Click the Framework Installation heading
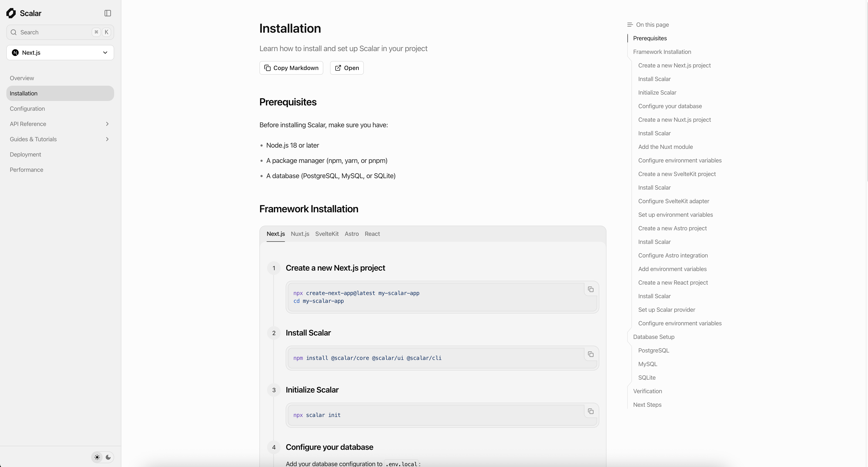 pyautogui.click(x=309, y=209)
